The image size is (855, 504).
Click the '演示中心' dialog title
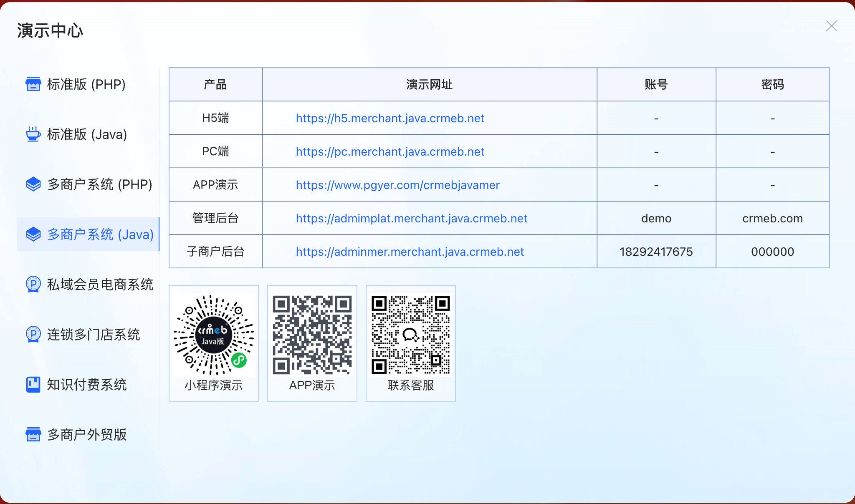pos(50,30)
